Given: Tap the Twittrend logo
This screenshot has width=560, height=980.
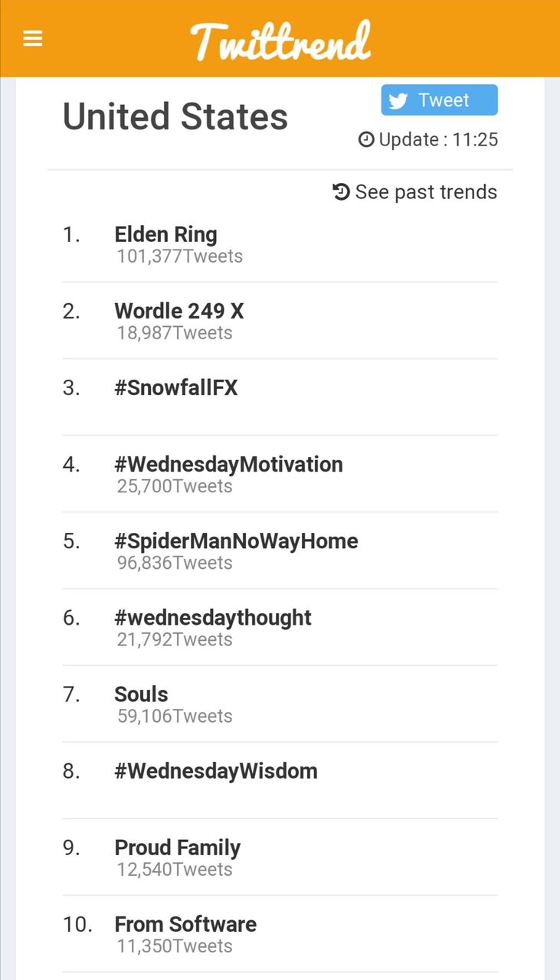Looking at the screenshot, I should pyautogui.click(x=280, y=41).
